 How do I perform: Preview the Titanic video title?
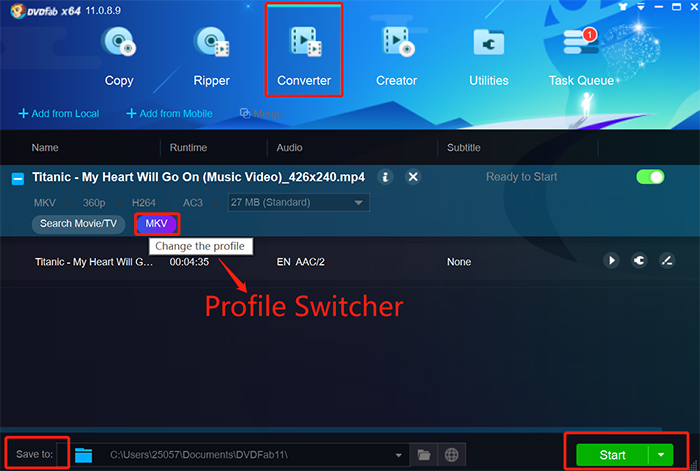[x=612, y=261]
